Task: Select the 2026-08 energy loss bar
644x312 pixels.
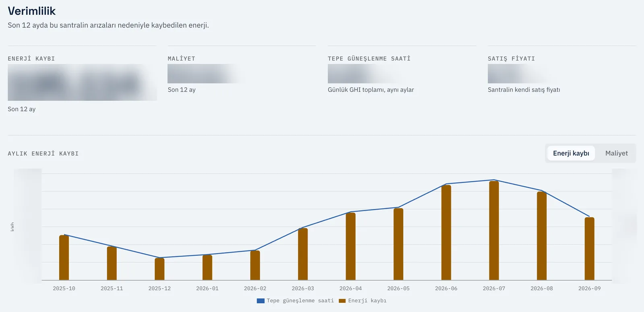Action: coord(542,236)
